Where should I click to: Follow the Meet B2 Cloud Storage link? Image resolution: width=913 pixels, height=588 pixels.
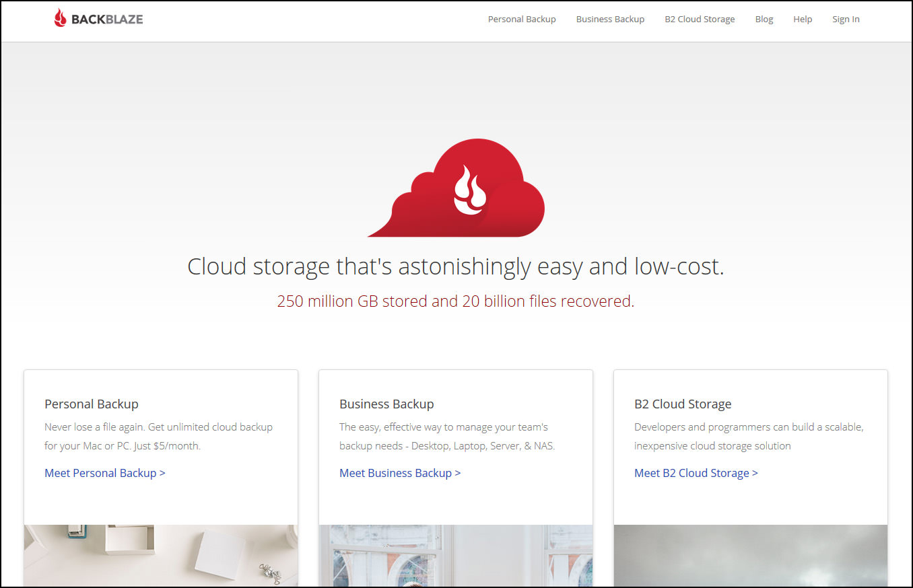pyautogui.click(x=696, y=473)
